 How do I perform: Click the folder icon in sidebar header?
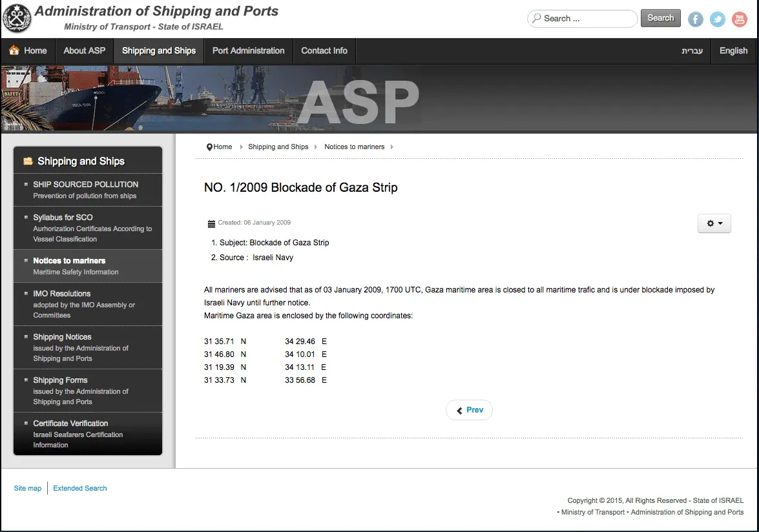click(28, 161)
